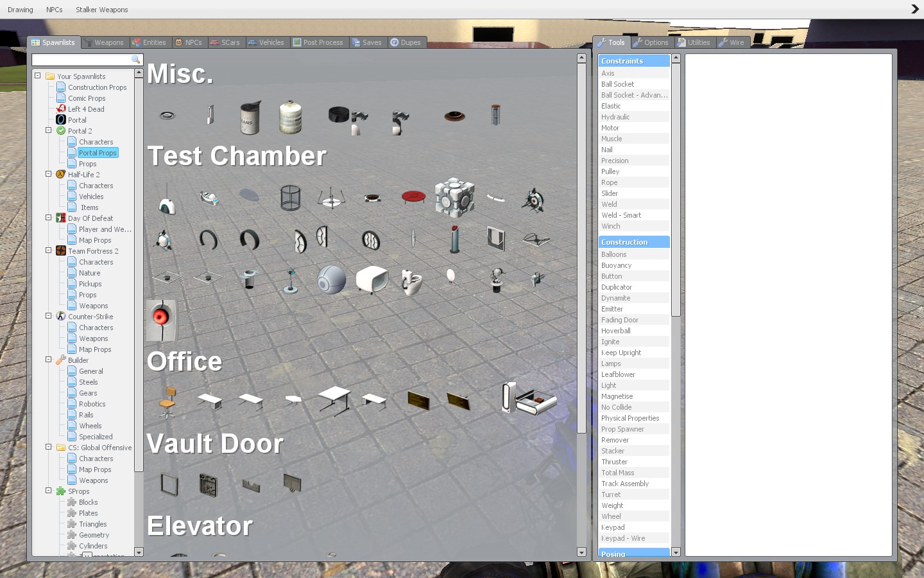Open the Stalker Weapons menu
Image resolution: width=924 pixels, height=578 pixels.
click(102, 10)
